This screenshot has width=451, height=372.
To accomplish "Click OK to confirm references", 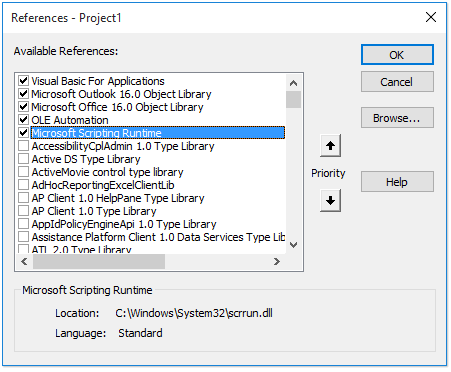I will (397, 55).
